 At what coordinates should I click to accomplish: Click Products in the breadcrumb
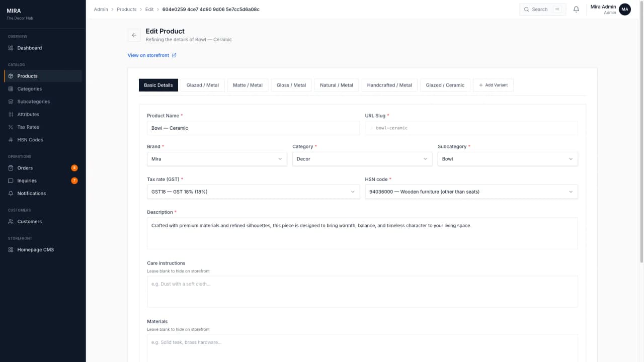pos(127,10)
